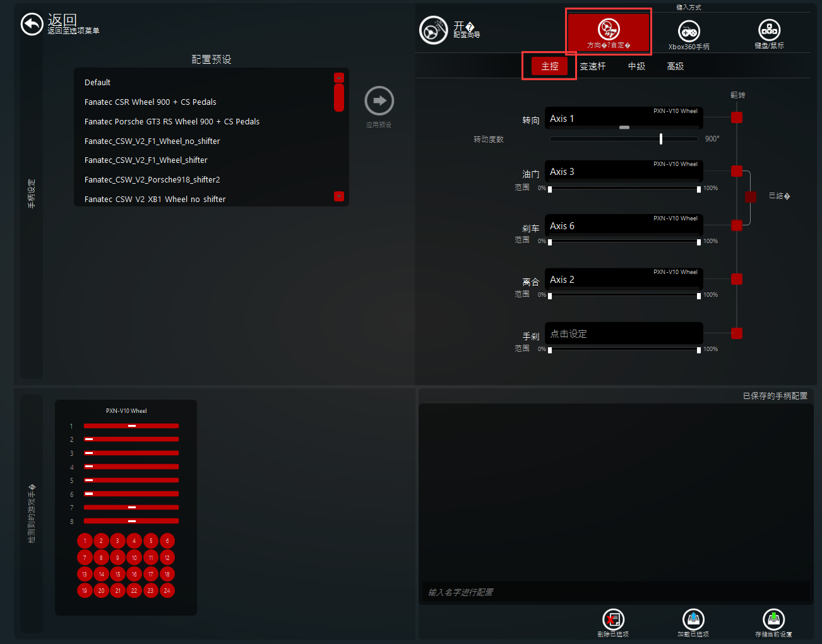Click the apply preset arrow icon
Screen dimensions: 822x644
[x=379, y=101]
